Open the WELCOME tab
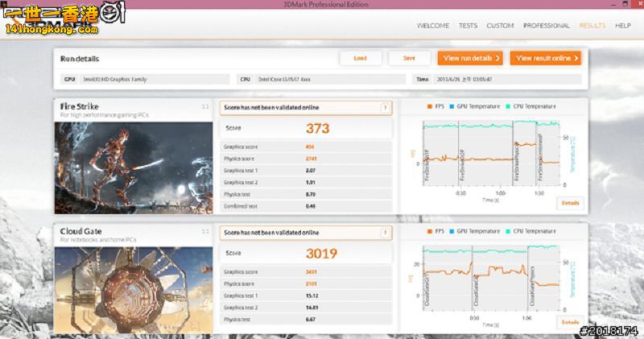Image resolution: width=644 pixels, height=339 pixels. [433, 26]
